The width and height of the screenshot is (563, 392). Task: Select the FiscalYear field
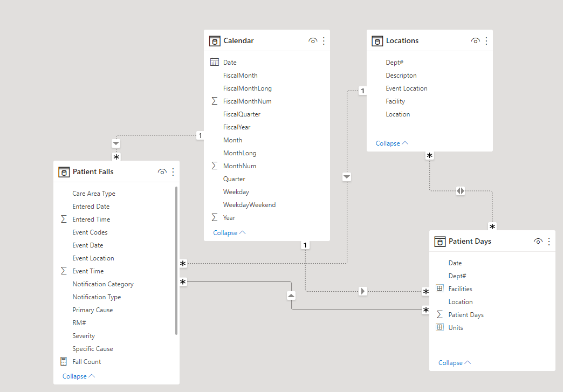237,127
